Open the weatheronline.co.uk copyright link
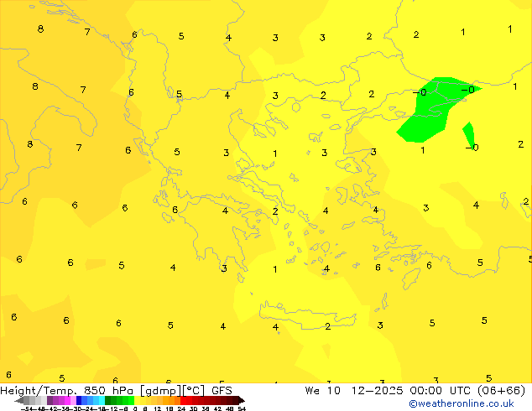Screen dimensions: 532x411 (x=461, y=403)
